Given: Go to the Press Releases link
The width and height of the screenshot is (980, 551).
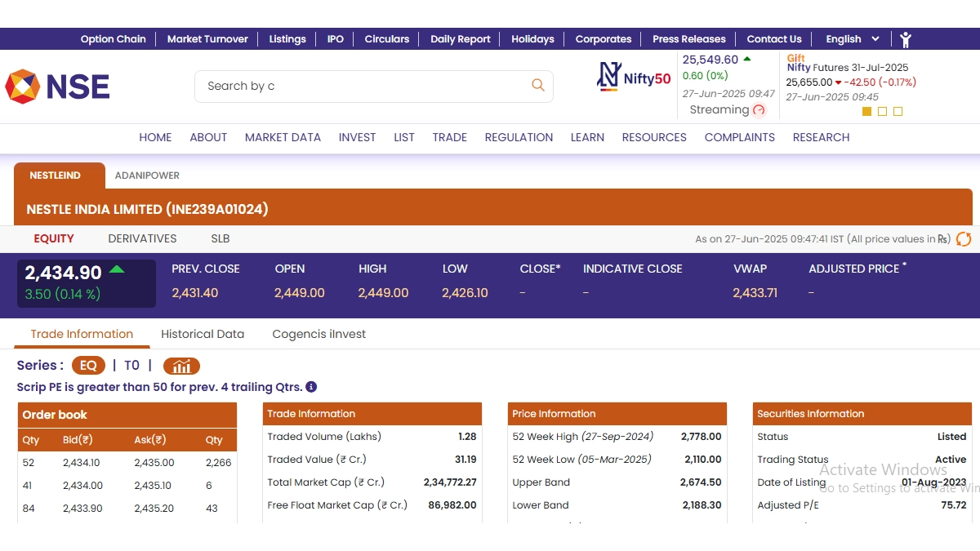Looking at the screenshot, I should pyautogui.click(x=688, y=39).
